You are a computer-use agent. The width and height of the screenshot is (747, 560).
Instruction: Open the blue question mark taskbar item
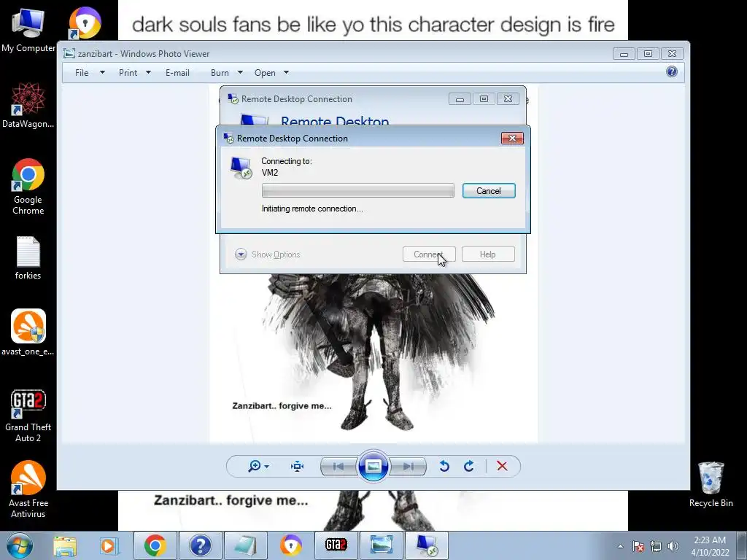pyautogui.click(x=200, y=545)
